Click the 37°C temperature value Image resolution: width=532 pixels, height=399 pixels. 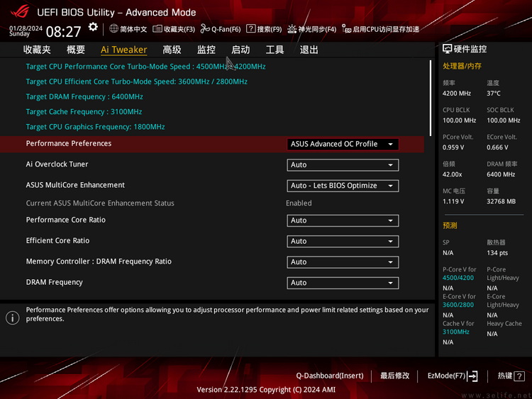(x=494, y=94)
